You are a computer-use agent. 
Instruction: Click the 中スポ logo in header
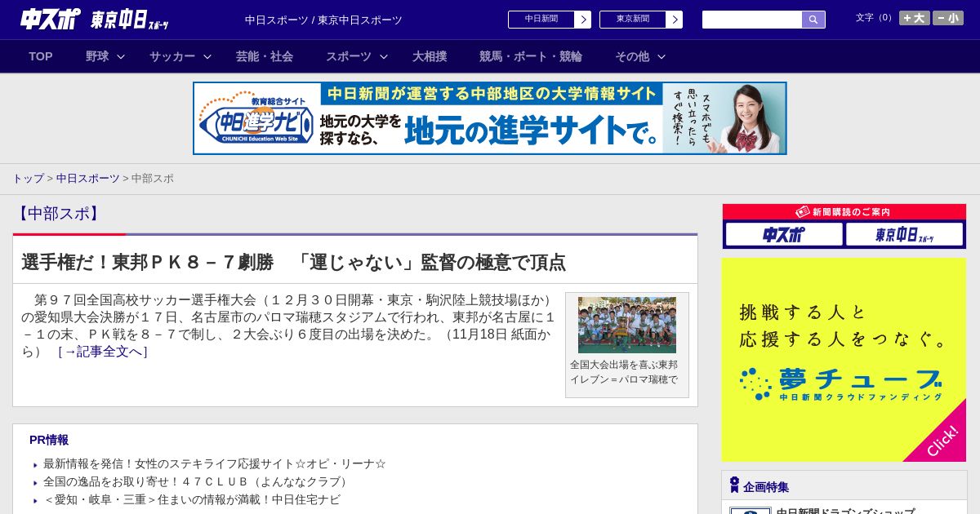coord(51,19)
